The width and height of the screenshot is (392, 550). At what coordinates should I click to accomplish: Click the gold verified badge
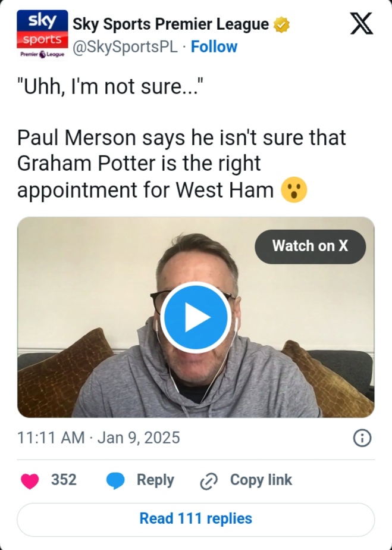(281, 25)
